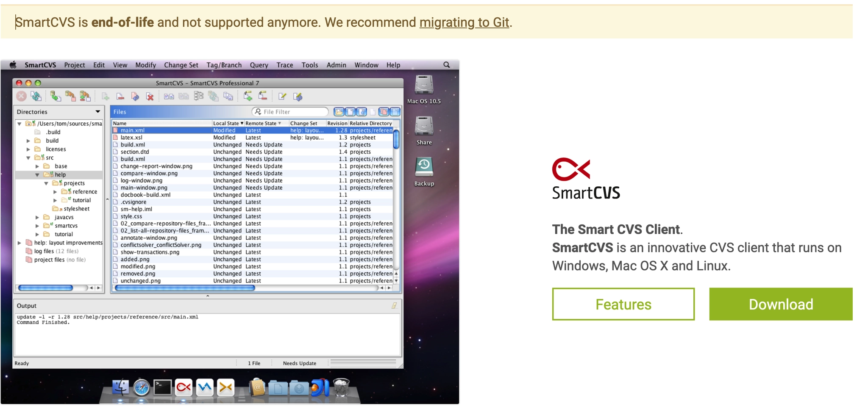
Task: Expand the 'help: layout improvements' change set
Action: click(x=19, y=243)
